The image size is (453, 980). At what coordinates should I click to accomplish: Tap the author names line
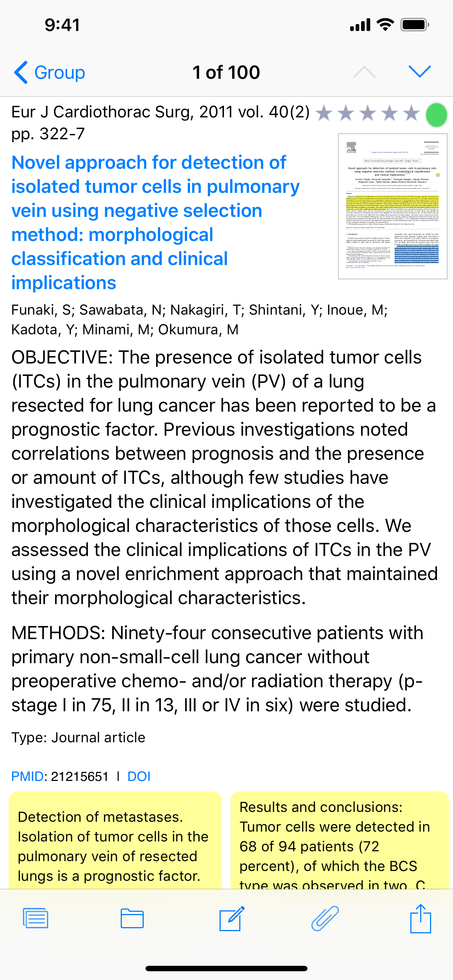[x=199, y=320]
